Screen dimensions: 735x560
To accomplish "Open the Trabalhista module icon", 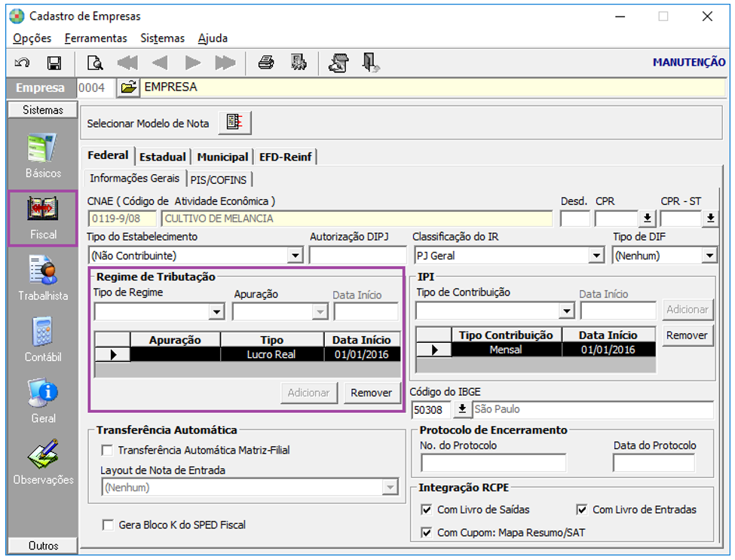I will pyautogui.click(x=43, y=276).
